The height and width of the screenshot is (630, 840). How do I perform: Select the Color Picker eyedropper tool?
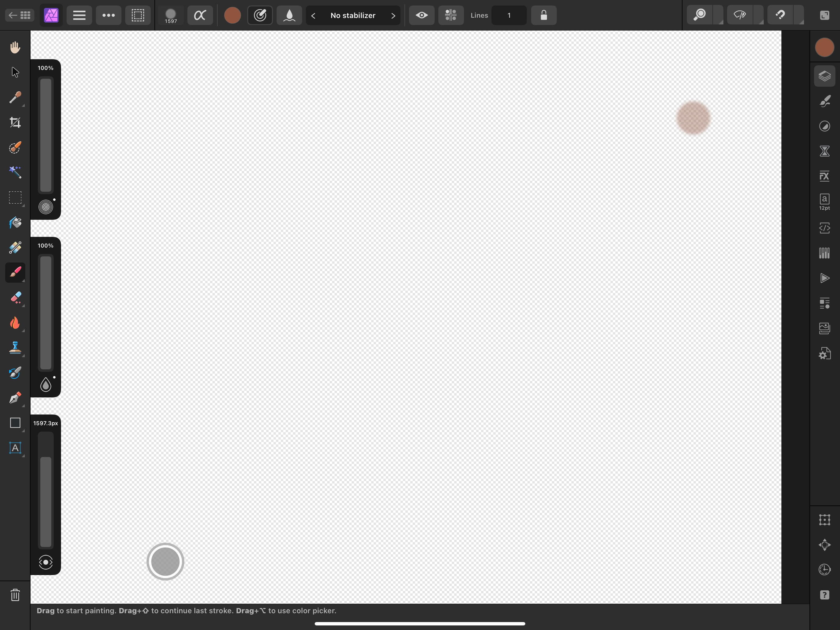(15, 97)
